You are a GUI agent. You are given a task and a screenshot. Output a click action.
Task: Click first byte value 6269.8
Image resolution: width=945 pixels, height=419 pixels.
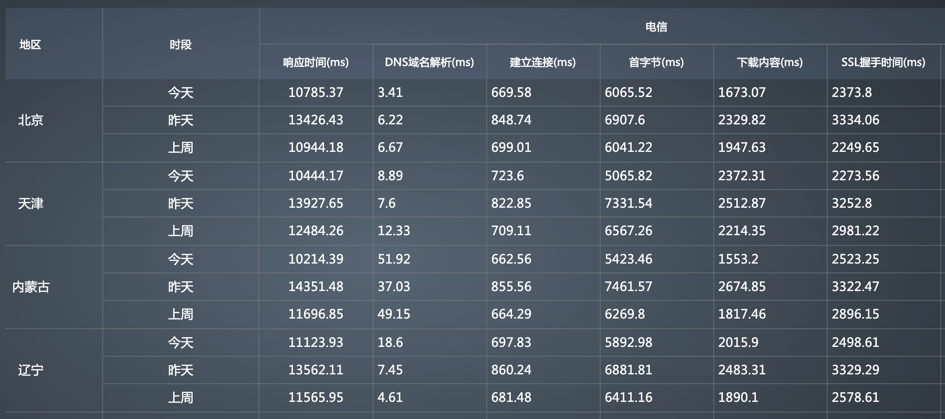(624, 314)
